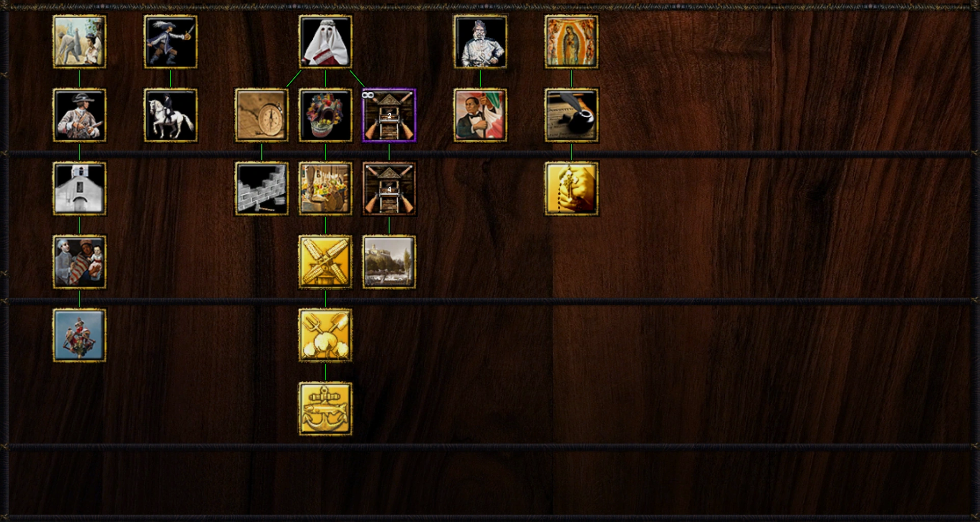Viewport: 980px width, 522px height.
Task: Select the golden windmill card
Action: point(325,262)
